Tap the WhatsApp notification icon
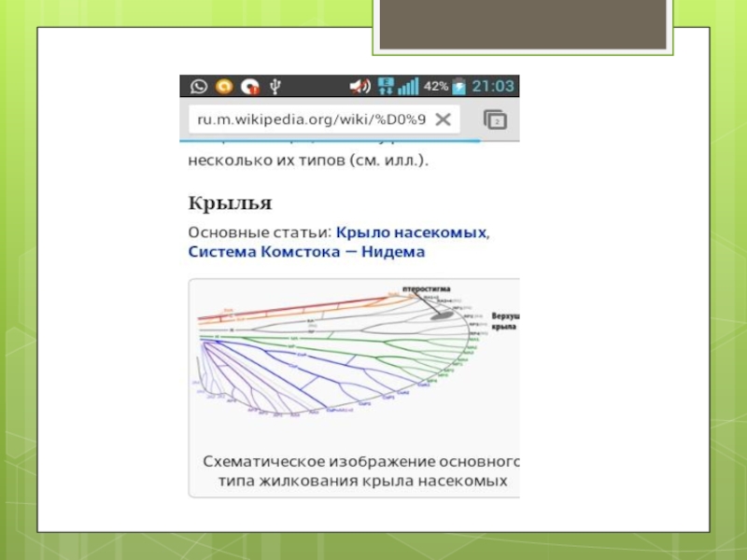The image size is (747, 560). (x=199, y=86)
